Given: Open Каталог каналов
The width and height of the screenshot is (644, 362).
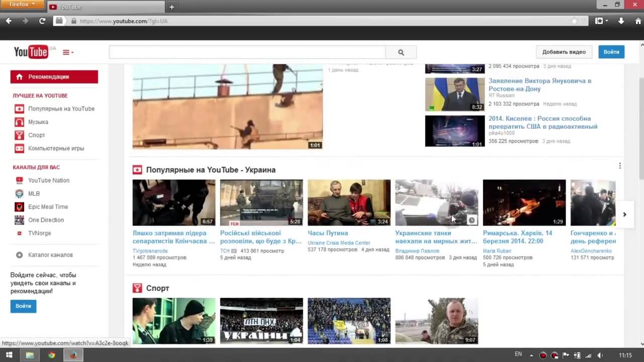Looking at the screenshot, I should [50, 255].
